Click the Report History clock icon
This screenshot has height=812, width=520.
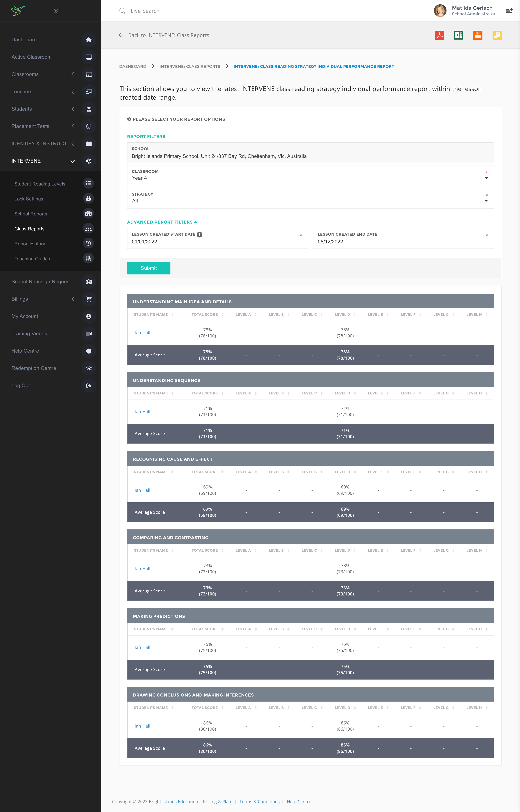pos(88,243)
